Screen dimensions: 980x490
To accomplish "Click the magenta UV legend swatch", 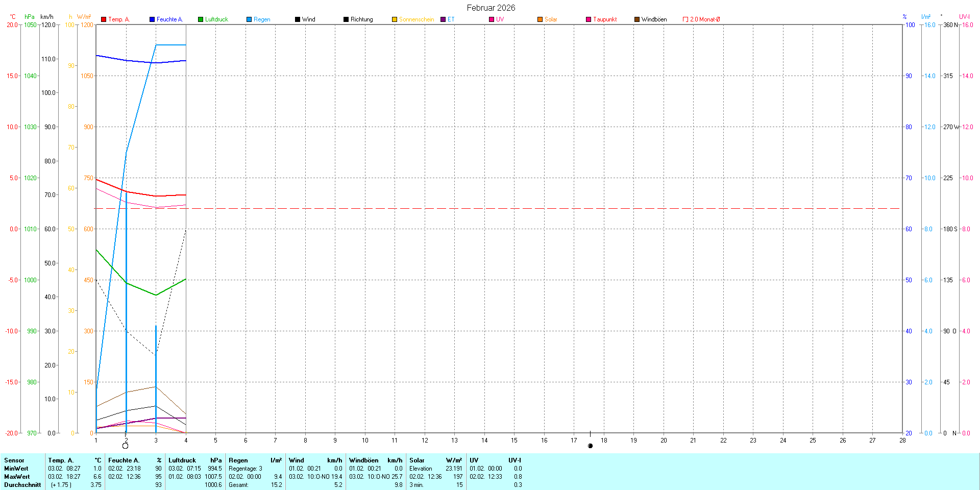I will click(492, 19).
